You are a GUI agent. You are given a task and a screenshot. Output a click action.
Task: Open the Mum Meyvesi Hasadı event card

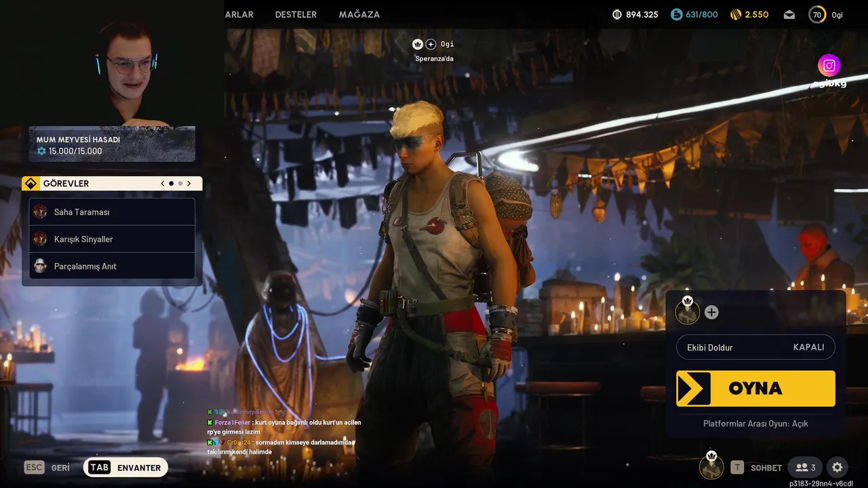[112, 144]
